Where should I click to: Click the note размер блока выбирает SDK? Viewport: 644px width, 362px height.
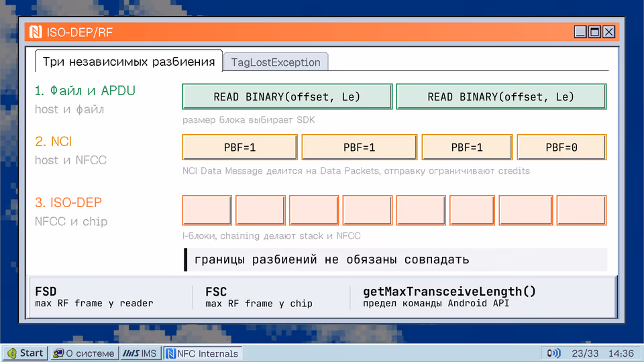248,120
